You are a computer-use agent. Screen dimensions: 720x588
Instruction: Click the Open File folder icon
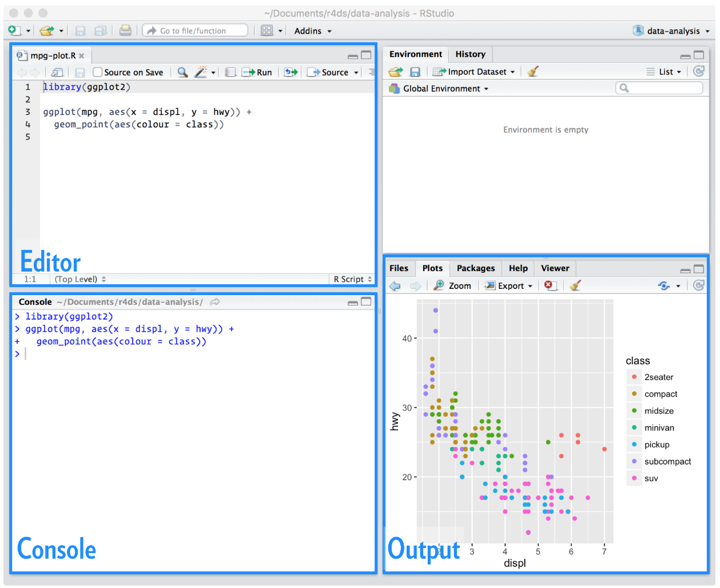tap(47, 31)
